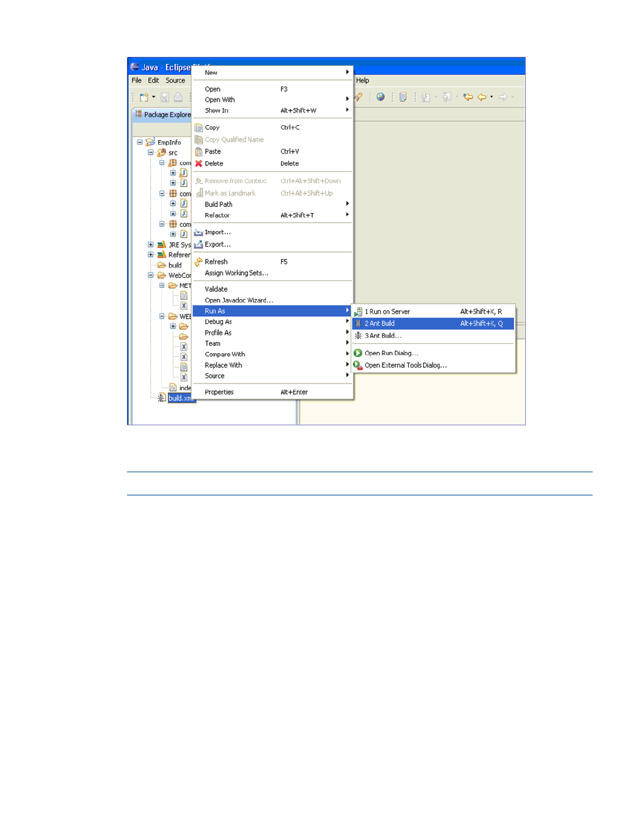
Task: Open the Edit menu
Action: (153, 81)
